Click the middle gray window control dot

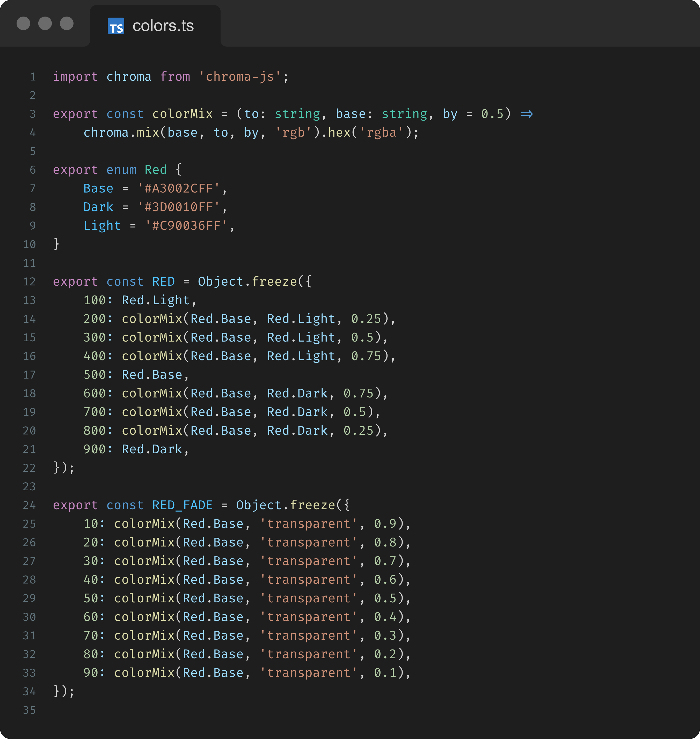(45, 24)
